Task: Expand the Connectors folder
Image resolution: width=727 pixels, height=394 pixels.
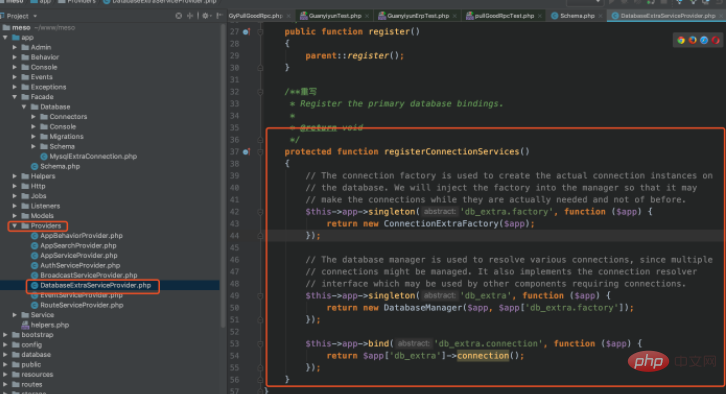Action: (x=33, y=117)
